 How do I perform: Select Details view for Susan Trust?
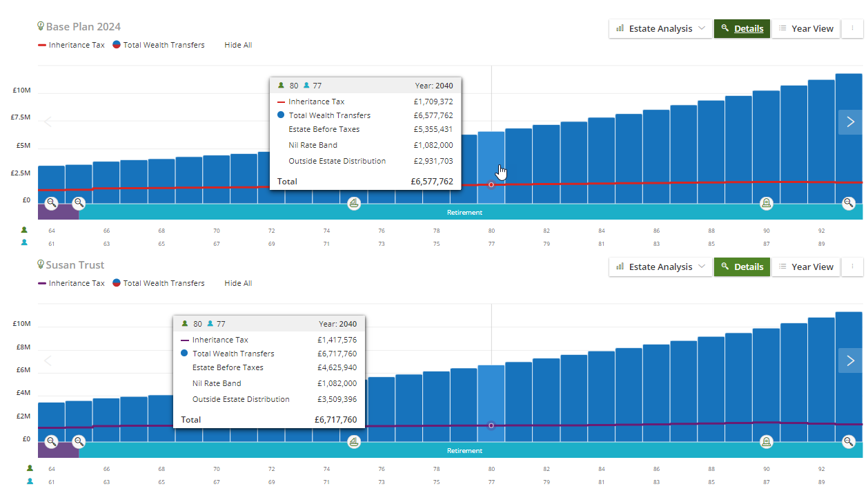[742, 267]
